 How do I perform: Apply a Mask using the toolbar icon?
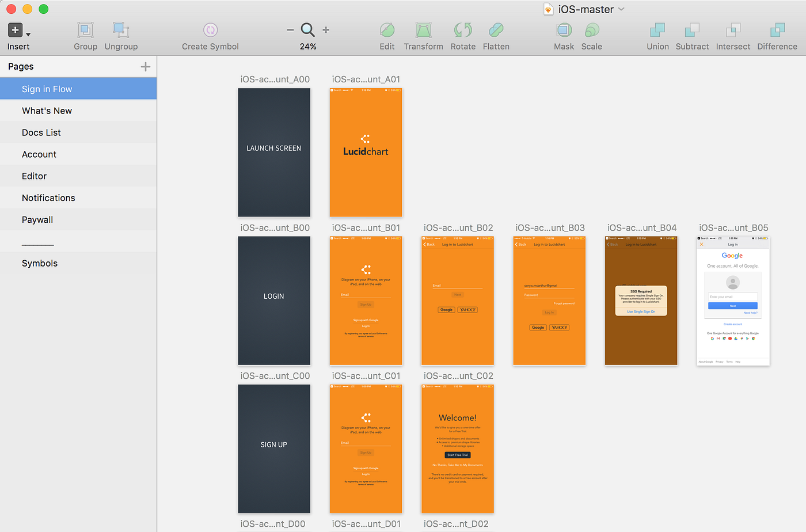tap(564, 35)
